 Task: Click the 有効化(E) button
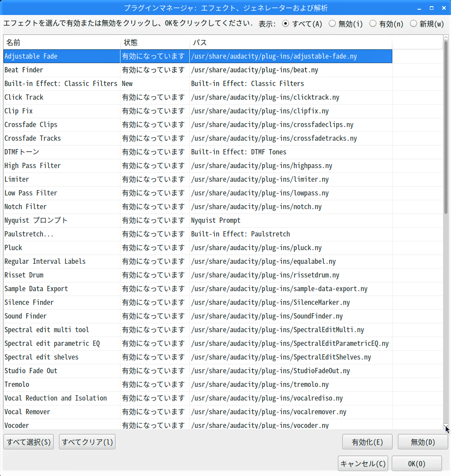coord(367,442)
